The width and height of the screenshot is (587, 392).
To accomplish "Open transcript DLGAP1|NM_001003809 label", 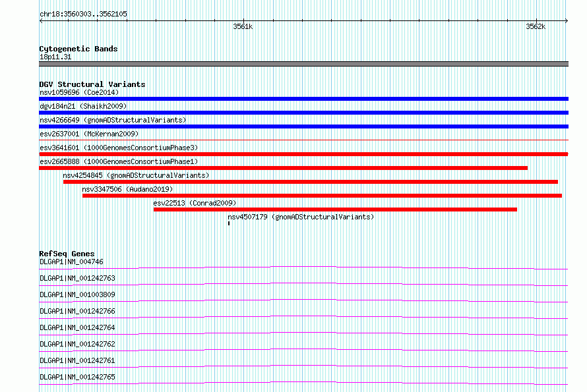I will [77, 294].
